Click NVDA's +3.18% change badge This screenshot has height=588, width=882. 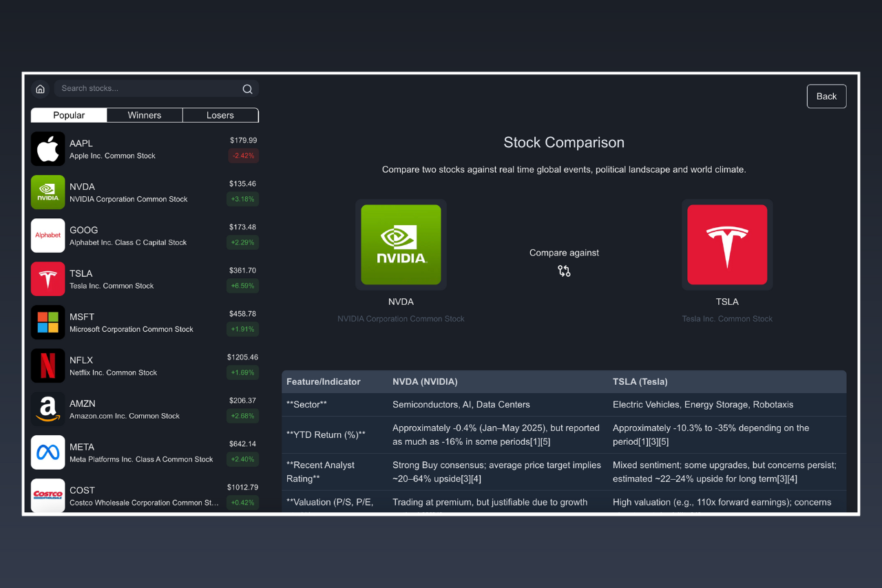[x=242, y=199]
